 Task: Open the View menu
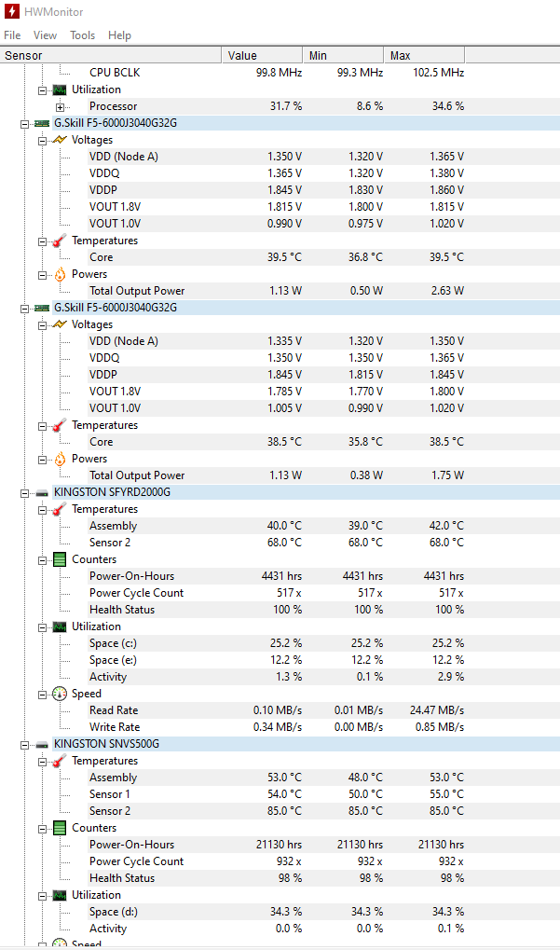click(45, 35)
